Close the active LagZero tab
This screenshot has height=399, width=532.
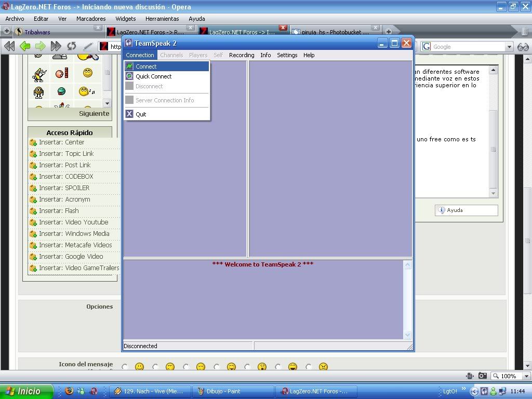pos(283,28)
